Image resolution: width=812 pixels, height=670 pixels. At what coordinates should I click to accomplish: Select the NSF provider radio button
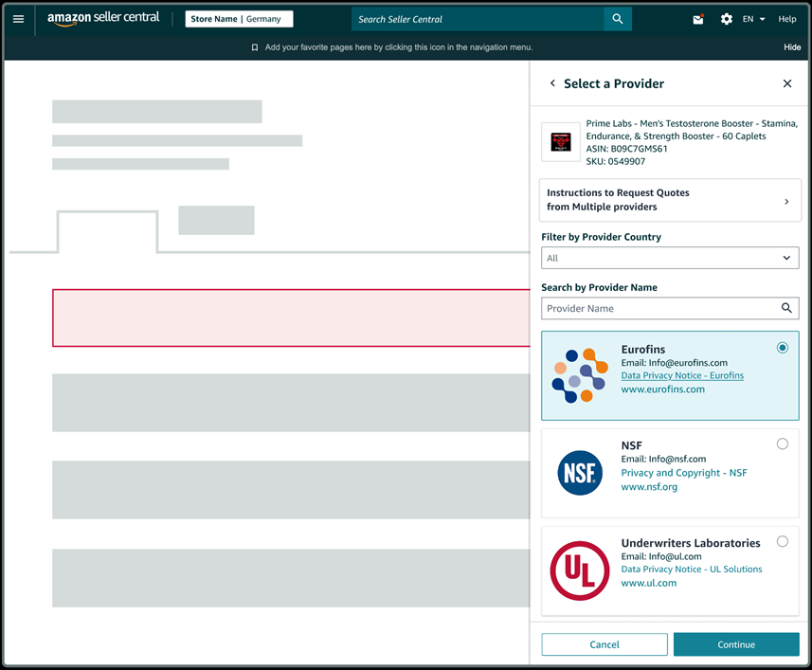click(782, 444)
